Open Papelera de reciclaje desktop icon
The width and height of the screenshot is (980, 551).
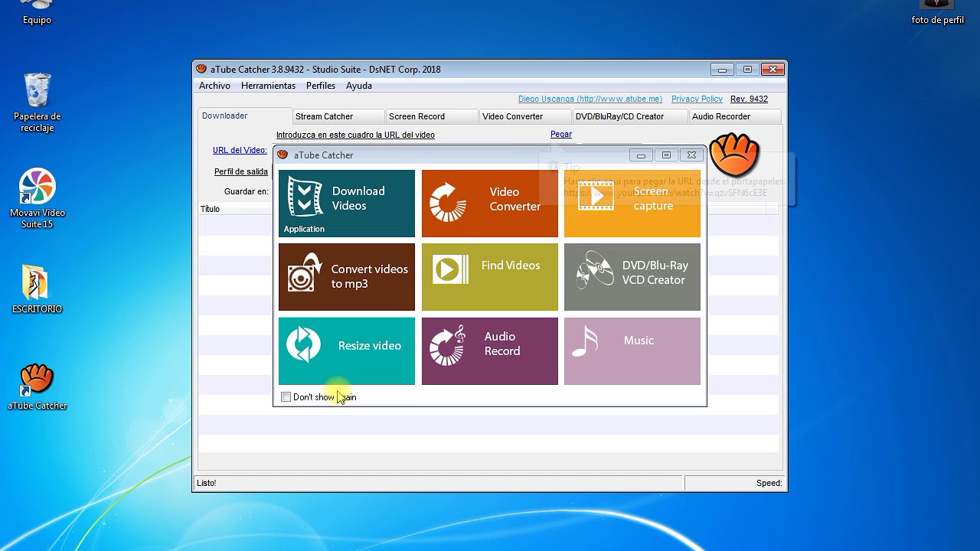point(37,103)
